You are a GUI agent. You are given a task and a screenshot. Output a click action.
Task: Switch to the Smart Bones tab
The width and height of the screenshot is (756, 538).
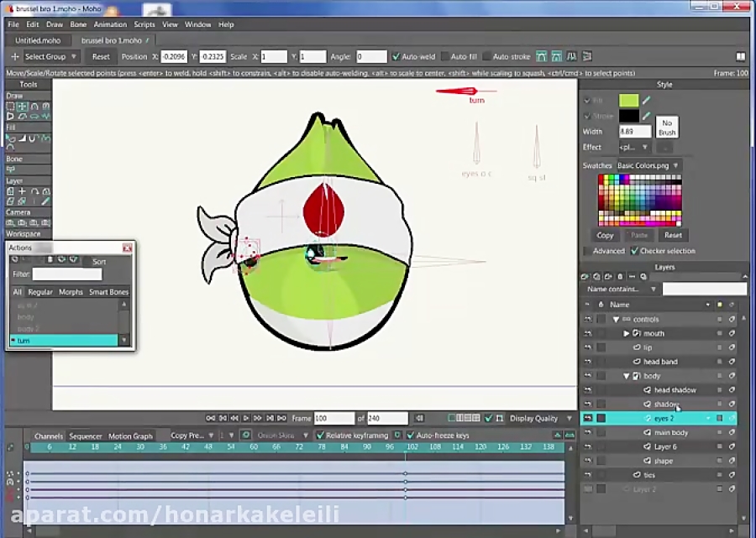[x=109, y=292]
